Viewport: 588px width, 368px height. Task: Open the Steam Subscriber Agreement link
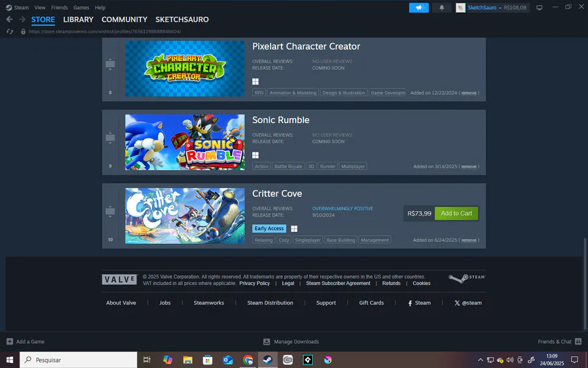338,283
